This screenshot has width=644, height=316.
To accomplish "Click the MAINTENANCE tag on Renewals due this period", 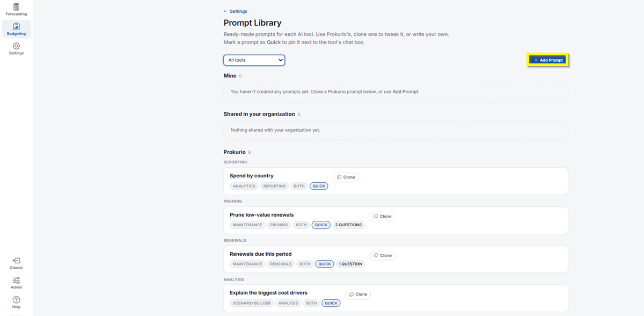I will tap(247, 264).
